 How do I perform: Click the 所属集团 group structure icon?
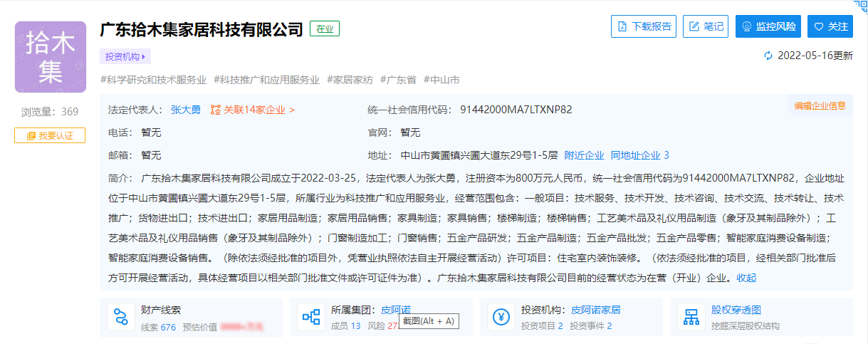pos(311,317)
